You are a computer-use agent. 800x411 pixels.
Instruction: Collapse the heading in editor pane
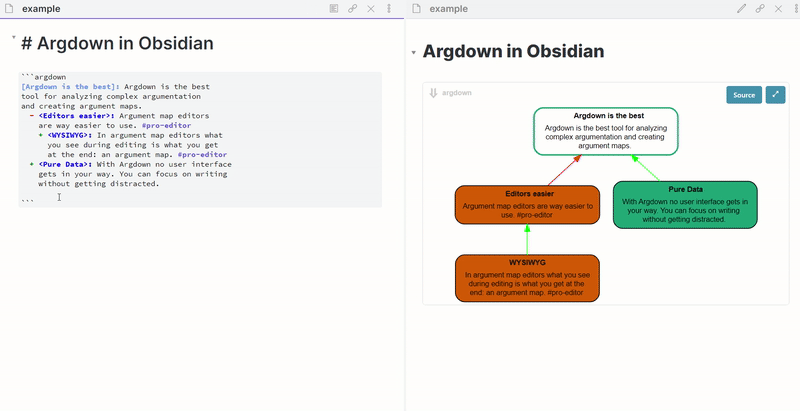(x=14, y=37)
